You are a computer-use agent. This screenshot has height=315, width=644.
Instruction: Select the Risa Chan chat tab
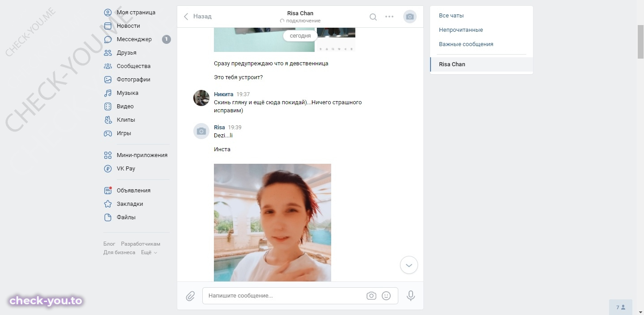[482, 64]
